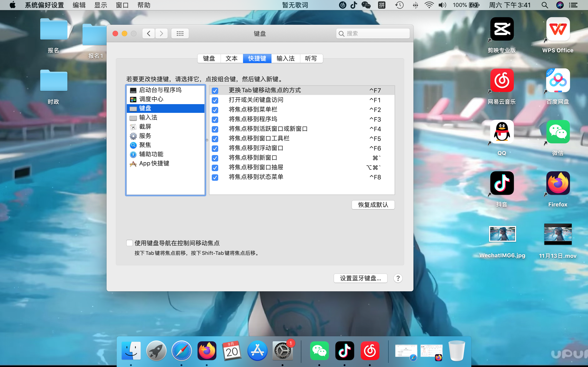Screen dimensions: 588x367
Task: Enable 使用键盘导航在控制间移动焦点 checkbox
Action: click(130, 243)
